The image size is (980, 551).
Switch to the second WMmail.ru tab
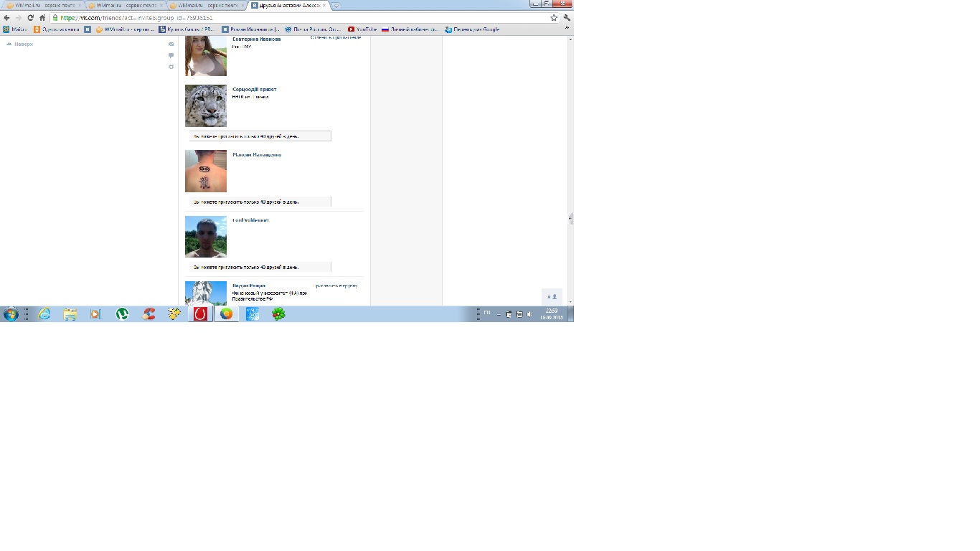[x=123, y=5]
